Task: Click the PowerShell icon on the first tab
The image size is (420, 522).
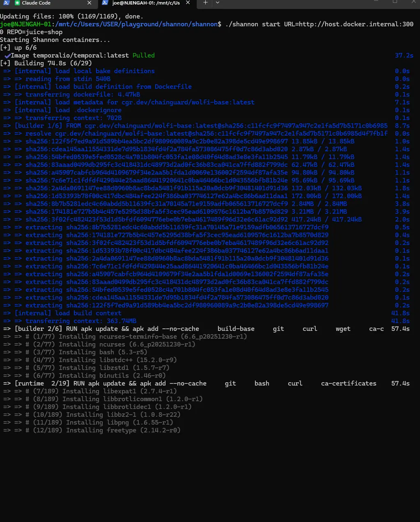Action: (x=6, y=3)
